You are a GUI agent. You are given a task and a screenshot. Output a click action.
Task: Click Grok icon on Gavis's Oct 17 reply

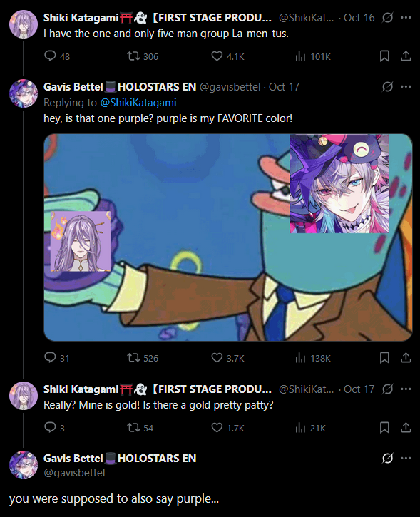point(387,87)
